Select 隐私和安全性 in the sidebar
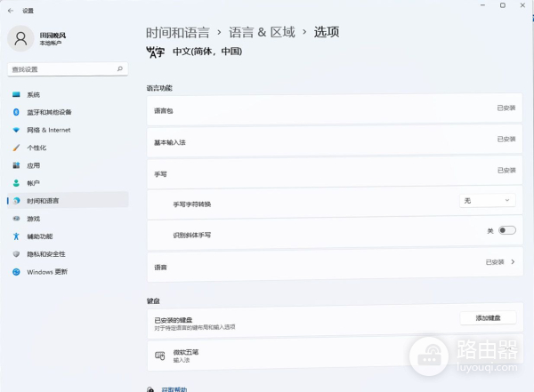This screenshot has width=534, height=392. [46, 254]
